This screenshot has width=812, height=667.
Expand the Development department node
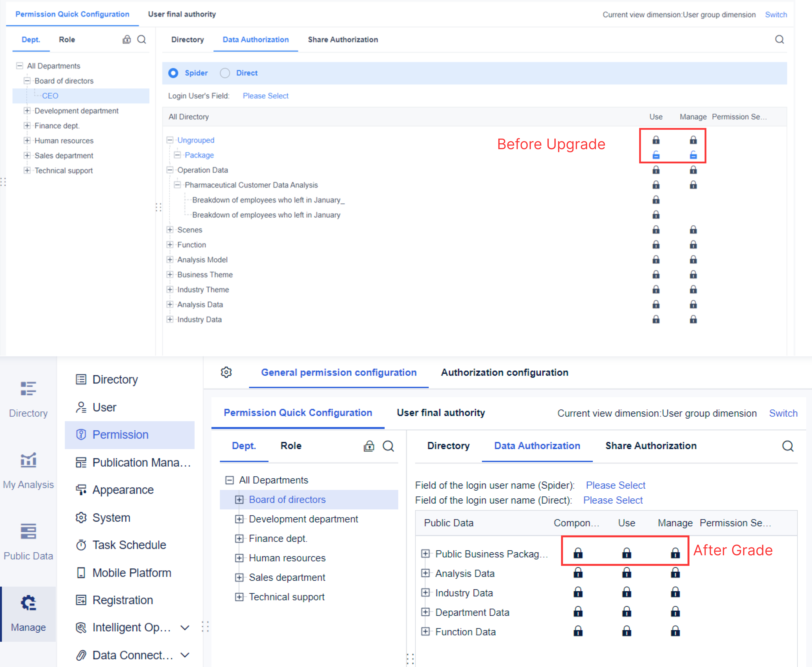27,111
